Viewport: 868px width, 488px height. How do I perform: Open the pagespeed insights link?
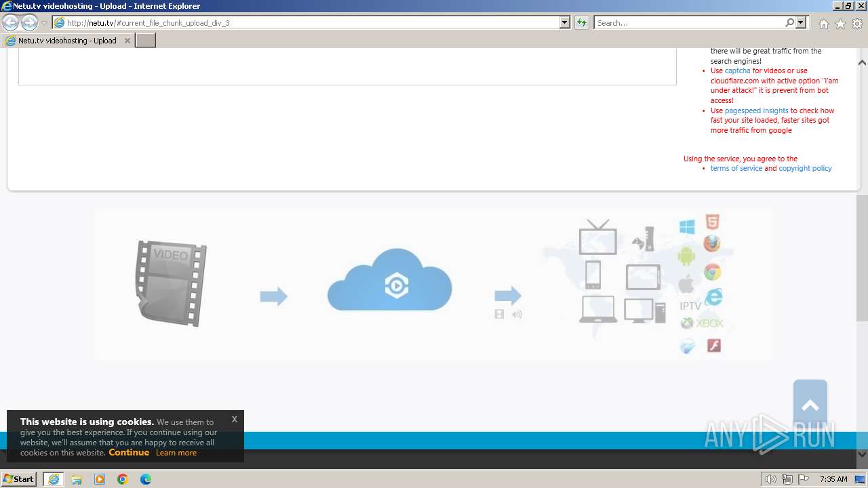[756, 110]
